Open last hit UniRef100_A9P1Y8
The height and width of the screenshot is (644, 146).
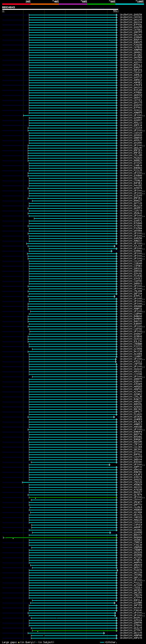(131, 638)
